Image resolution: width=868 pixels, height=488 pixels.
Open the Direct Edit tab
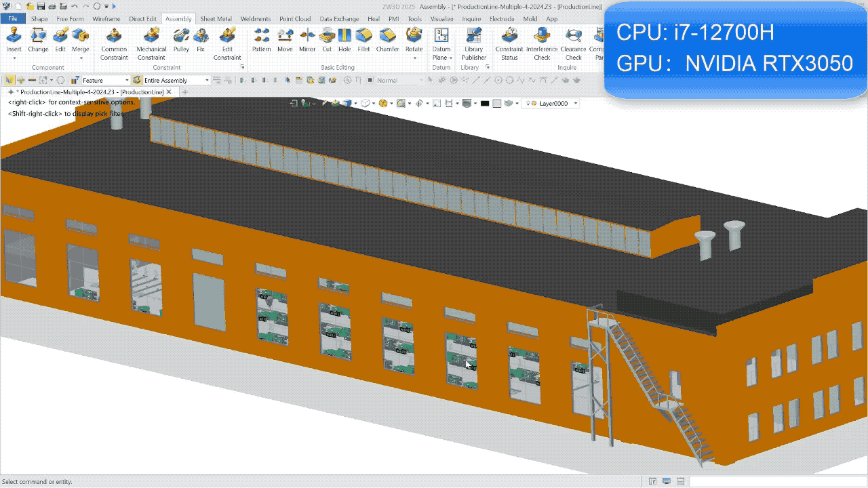[x=142, y=19]
